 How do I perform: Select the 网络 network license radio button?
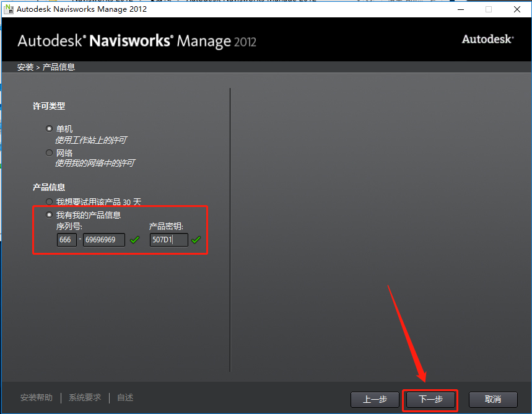tap(49, 153)
